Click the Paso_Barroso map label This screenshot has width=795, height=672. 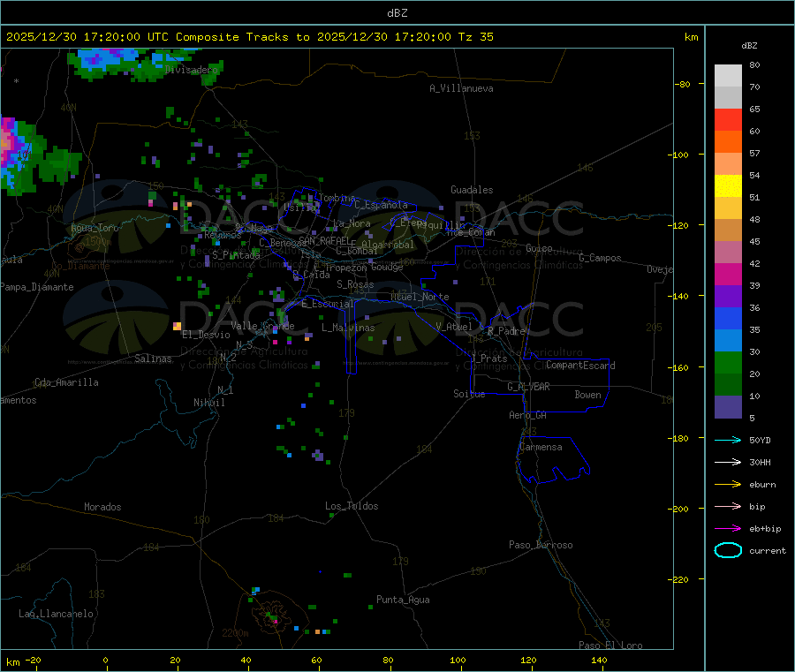tap(541, 545)
